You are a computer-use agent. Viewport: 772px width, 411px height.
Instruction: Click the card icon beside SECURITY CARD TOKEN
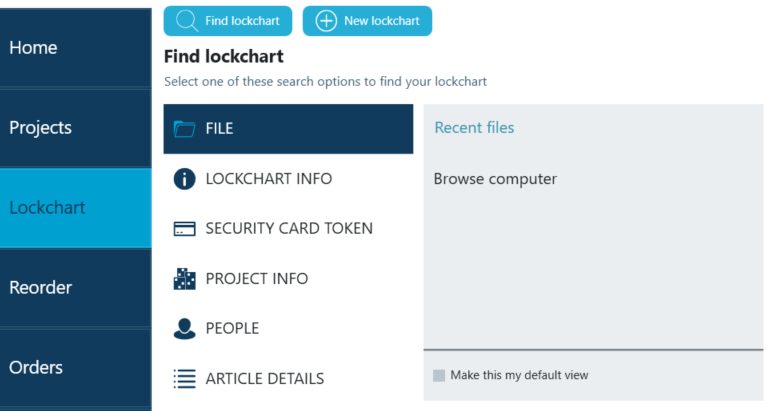pyautogui.click(x=184, y=229)
